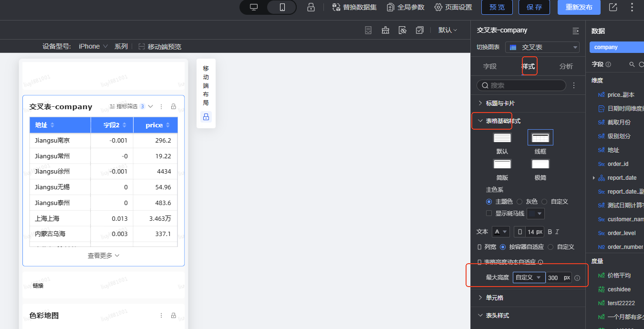Switch to the 字段 tab
The image size is (644, 329).
coord(490,66)
